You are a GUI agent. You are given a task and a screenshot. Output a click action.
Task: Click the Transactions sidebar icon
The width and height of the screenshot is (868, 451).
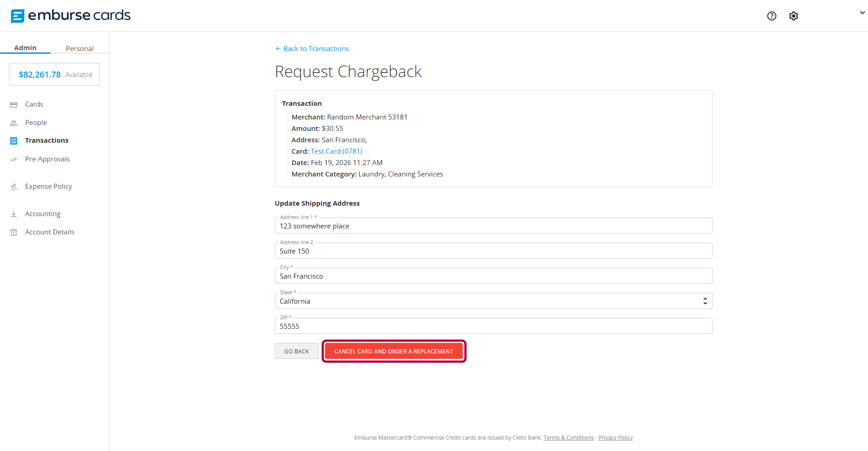[14, 140]
